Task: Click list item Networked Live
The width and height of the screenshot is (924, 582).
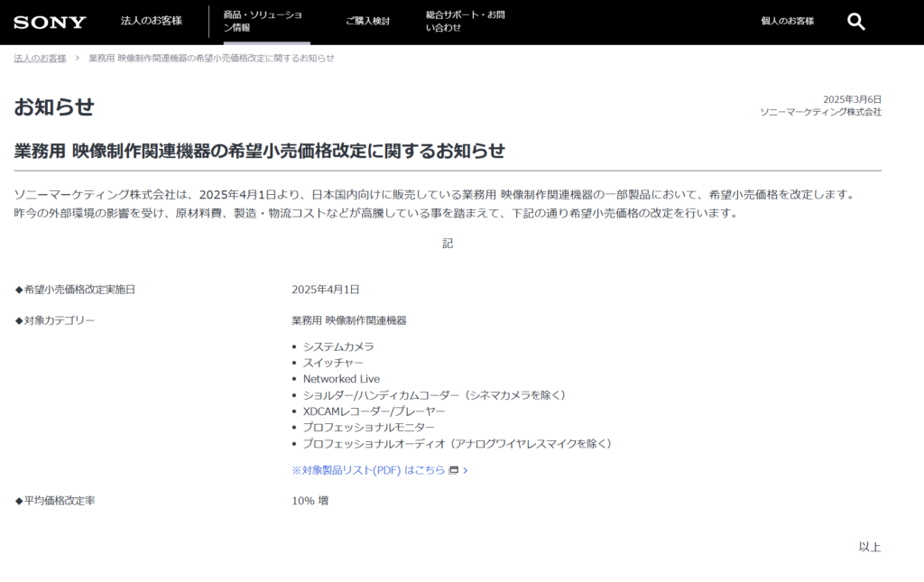Action: [341, 379]
